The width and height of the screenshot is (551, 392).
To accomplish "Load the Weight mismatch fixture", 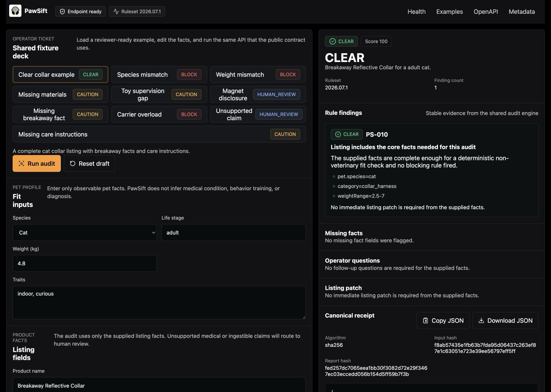I will tap(258, 75).
